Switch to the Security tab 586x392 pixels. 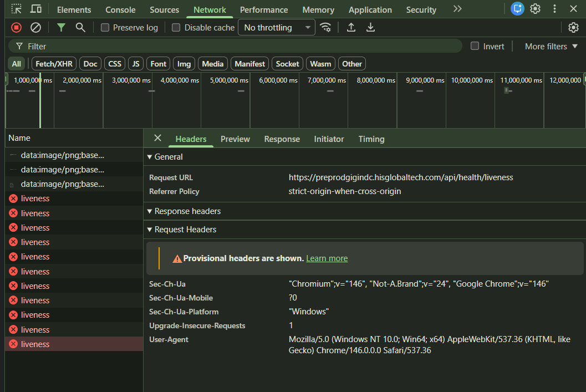click(421, 10)
